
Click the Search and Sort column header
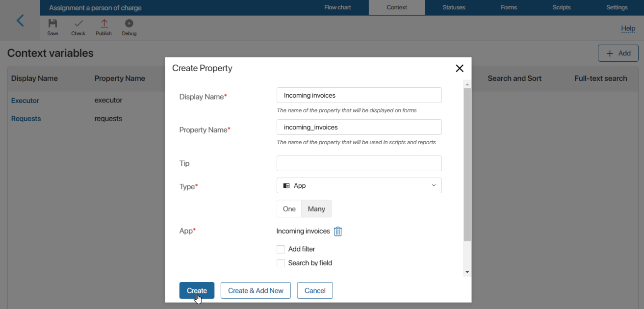point(514,78)
